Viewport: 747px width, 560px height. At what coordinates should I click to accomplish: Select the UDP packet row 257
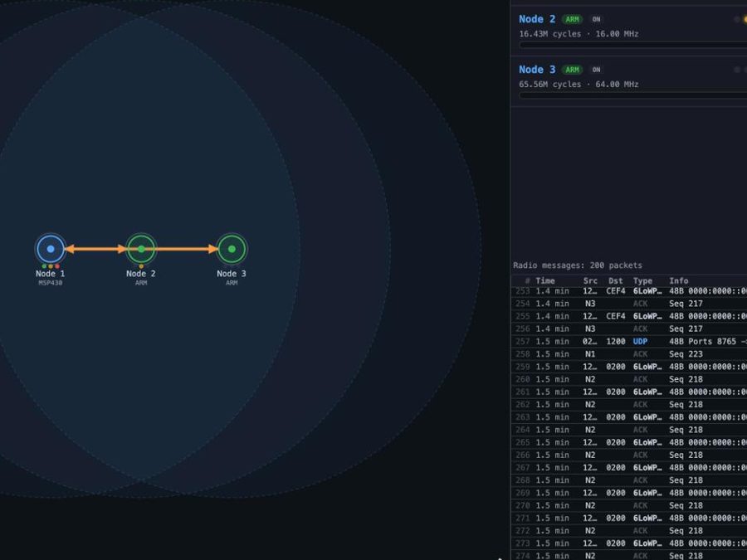(x=629, y=342)
